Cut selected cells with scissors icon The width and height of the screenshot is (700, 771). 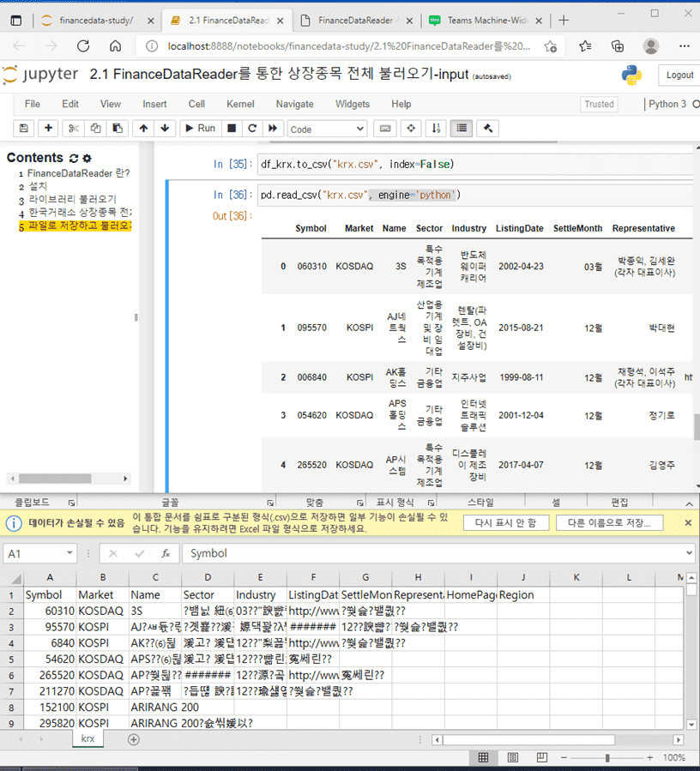[73, 129]
